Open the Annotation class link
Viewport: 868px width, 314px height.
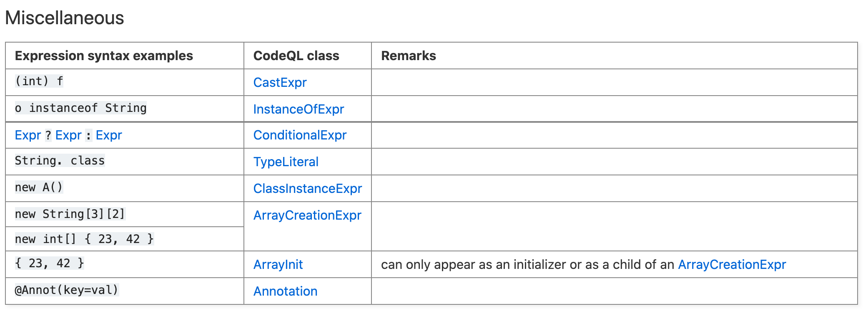285,291
